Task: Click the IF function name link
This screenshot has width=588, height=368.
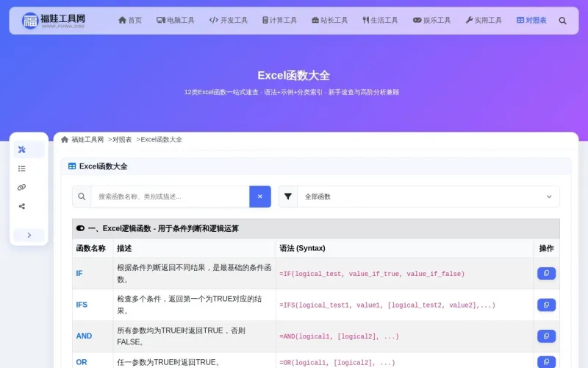Action: (79, 273)
